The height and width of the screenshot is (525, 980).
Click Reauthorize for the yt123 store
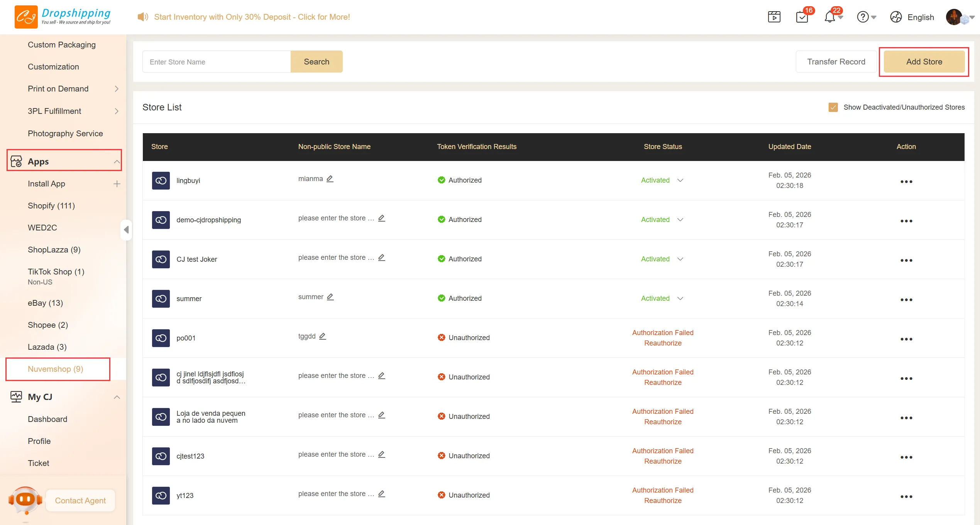662,501
